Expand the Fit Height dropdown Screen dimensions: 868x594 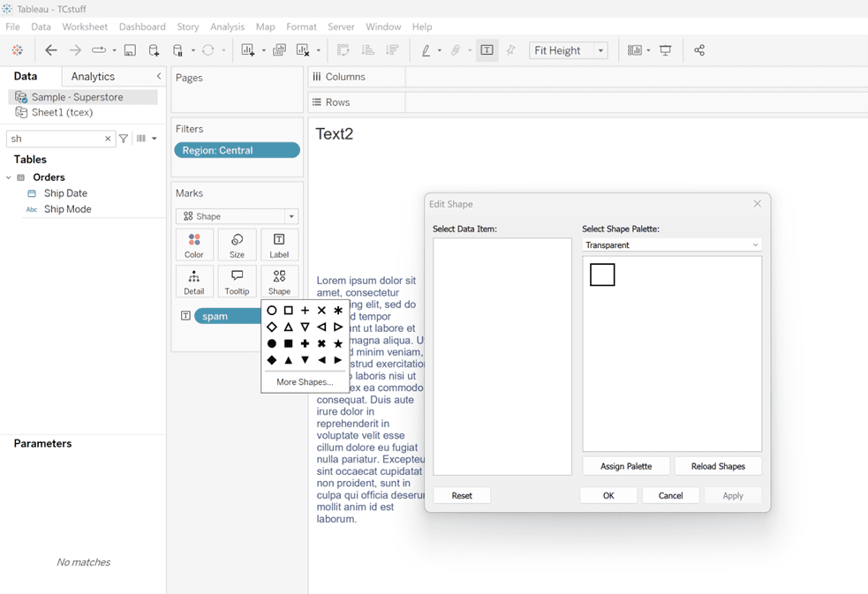point(600,50)
